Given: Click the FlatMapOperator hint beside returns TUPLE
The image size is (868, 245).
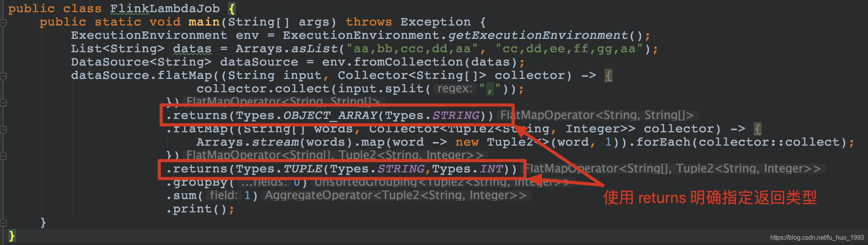Looking at the screenshot, I should [x=674, y=169].
